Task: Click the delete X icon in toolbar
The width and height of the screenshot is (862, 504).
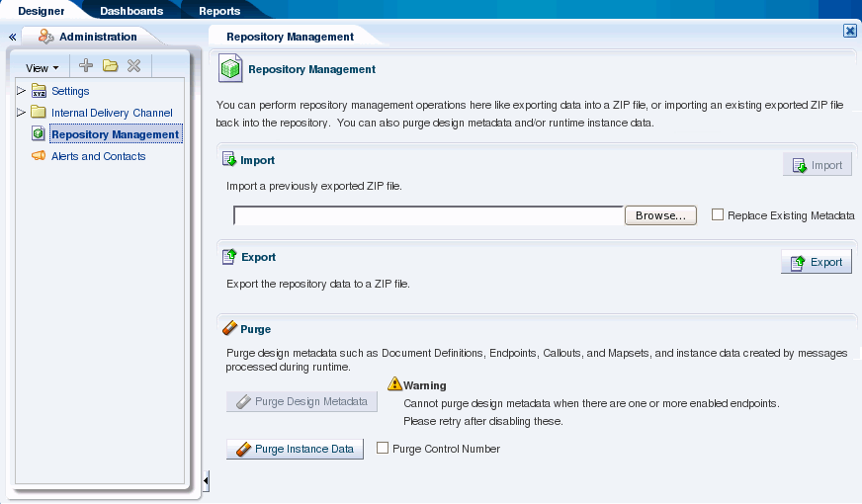Action: (x=133, y=66)
